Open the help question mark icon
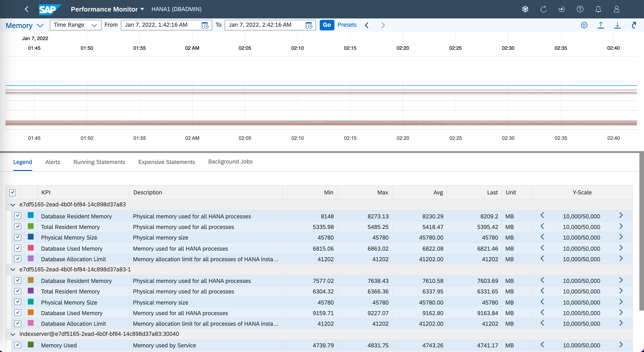The height and width of the screenshot is (352, 644). (580, 9)
